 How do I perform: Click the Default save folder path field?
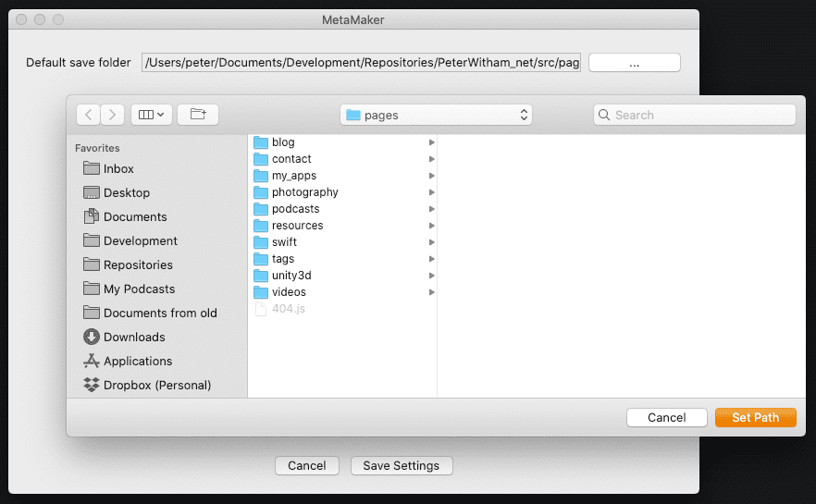coord(361,62)
